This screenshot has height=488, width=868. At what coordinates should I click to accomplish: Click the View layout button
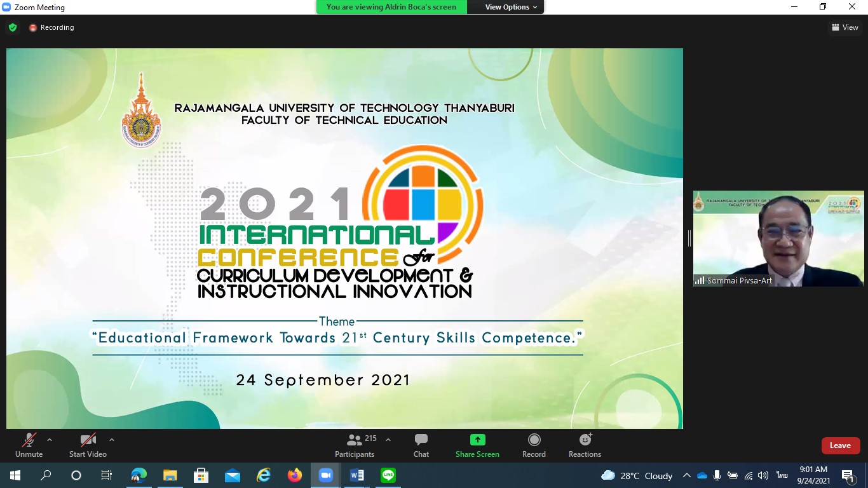845,27
